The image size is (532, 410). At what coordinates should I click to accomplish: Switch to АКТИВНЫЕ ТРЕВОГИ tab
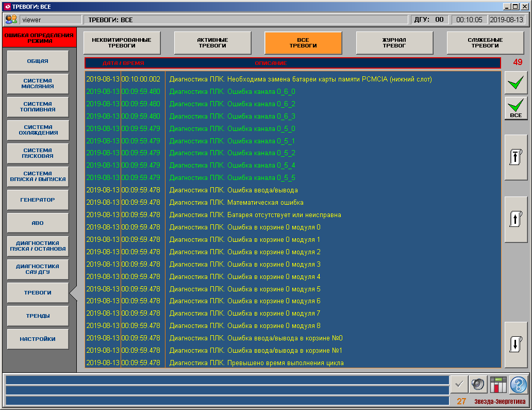[x=212, y=43]
